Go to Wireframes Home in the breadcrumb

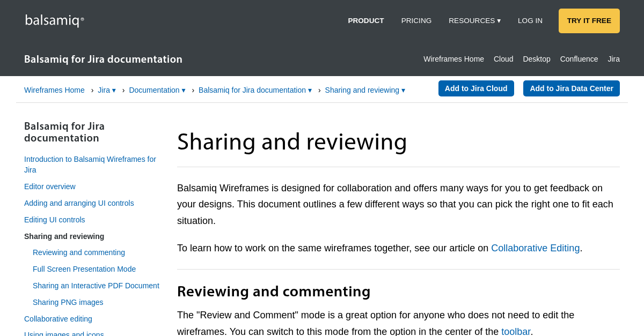54,90
